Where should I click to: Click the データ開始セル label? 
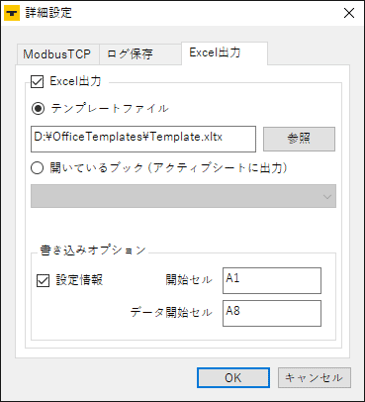click(x=171, y=313)
